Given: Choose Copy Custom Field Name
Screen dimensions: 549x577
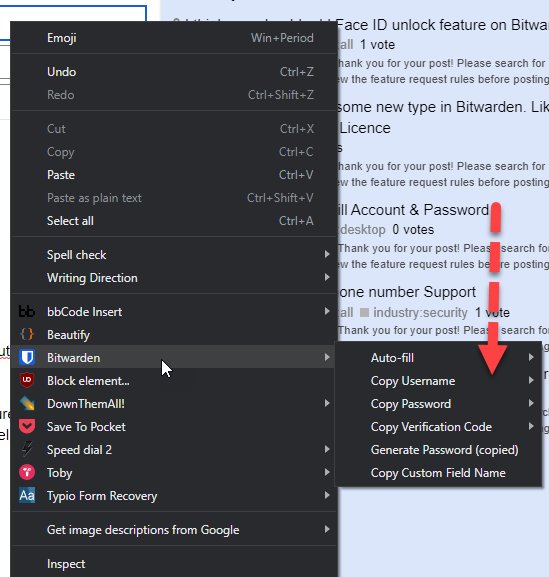Looking at the screenshot, I should (x=438, y=472).
